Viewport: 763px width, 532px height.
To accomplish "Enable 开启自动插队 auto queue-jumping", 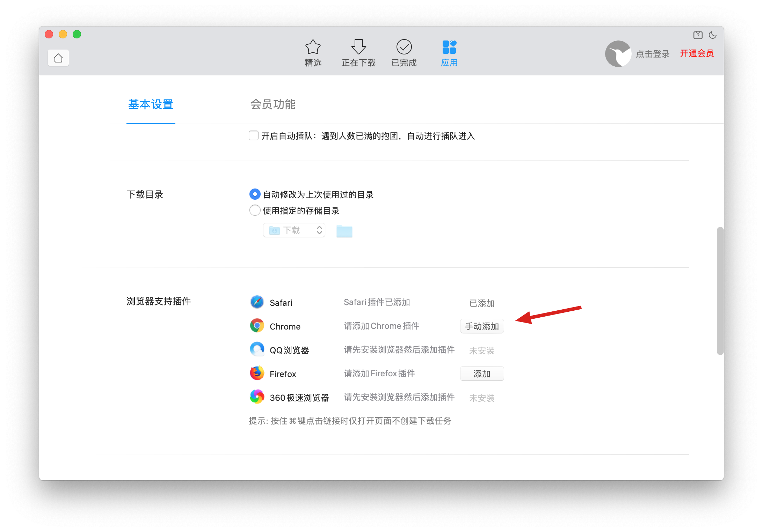I will pos(254,135).
